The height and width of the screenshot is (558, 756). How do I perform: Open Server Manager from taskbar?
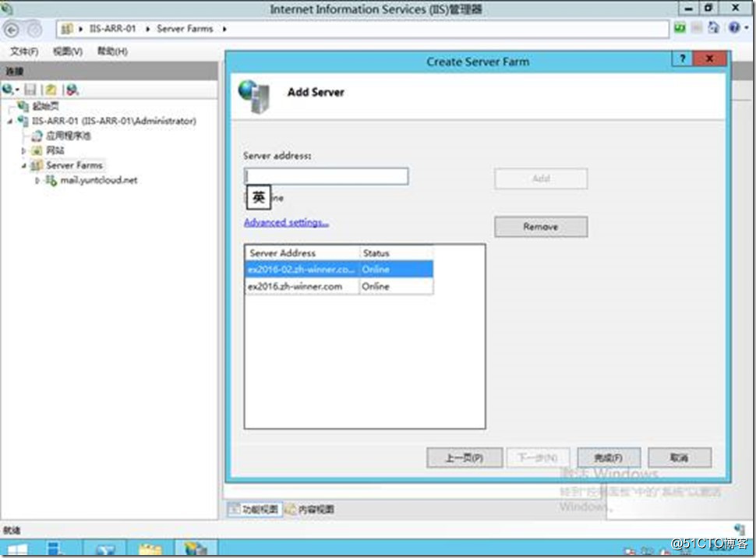[57, 549]
